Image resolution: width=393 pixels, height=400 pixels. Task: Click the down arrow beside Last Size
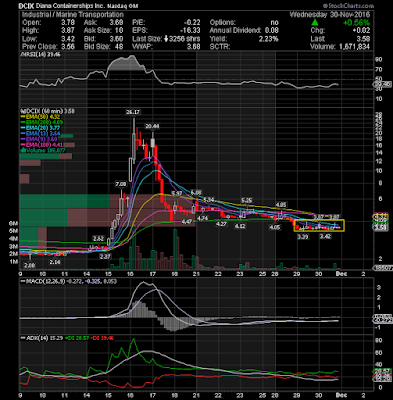click(166, 39)
